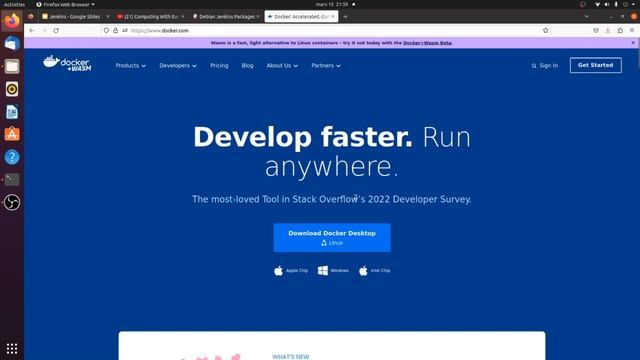Screen dimensions: 640x360
Task: Click the WHAT'S NEW heading
Action: 291,357
